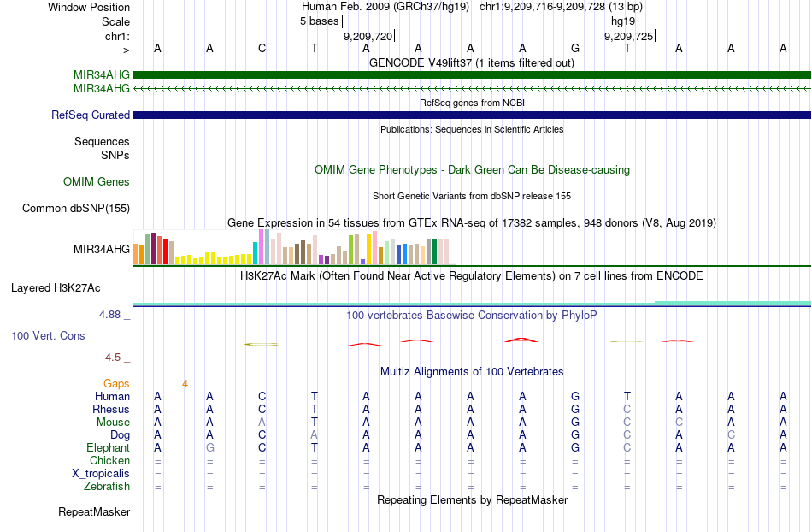This screenshot has width=812, height=532.
Task: Click the 100 Vert. Cons side label
Action: tap(48, 335)
